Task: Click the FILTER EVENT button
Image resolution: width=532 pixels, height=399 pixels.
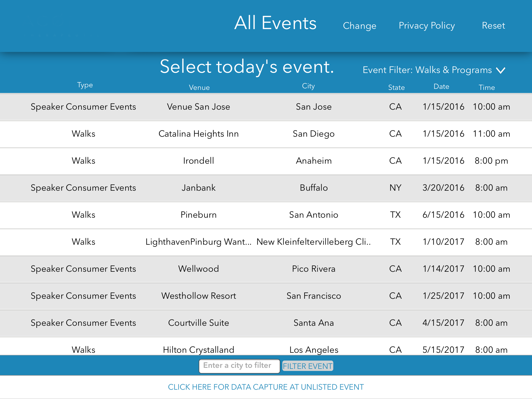Action: pos(307,366)
